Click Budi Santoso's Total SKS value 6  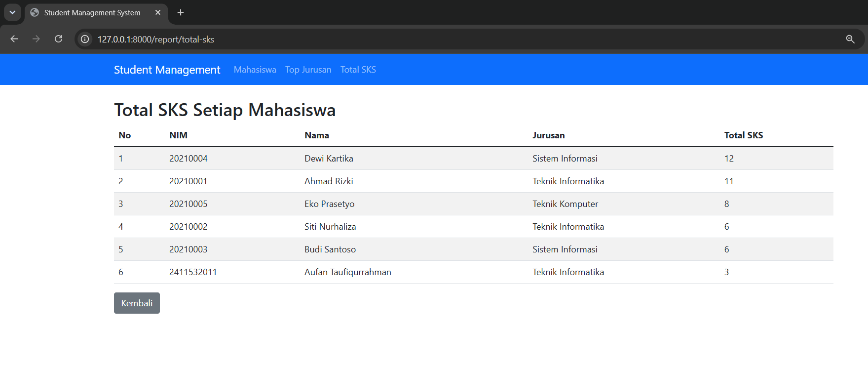point(726,249)
